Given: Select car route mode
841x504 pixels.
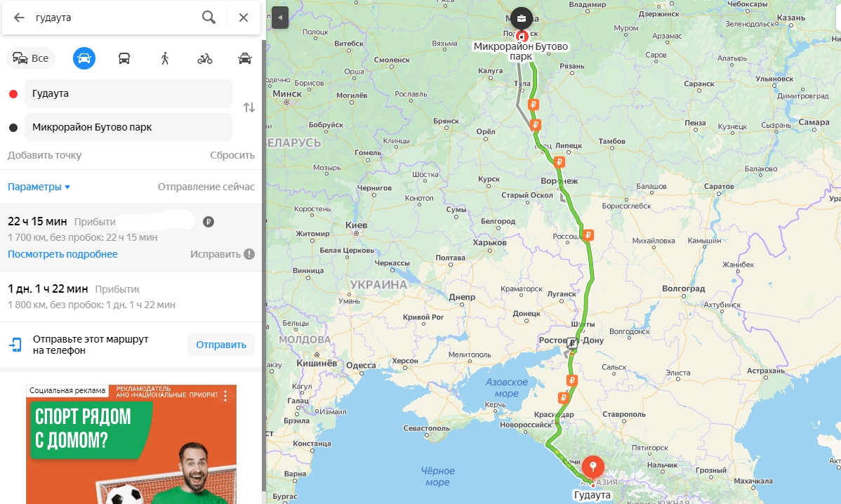Looking at the screenshot, I should (x=84, y=58).
